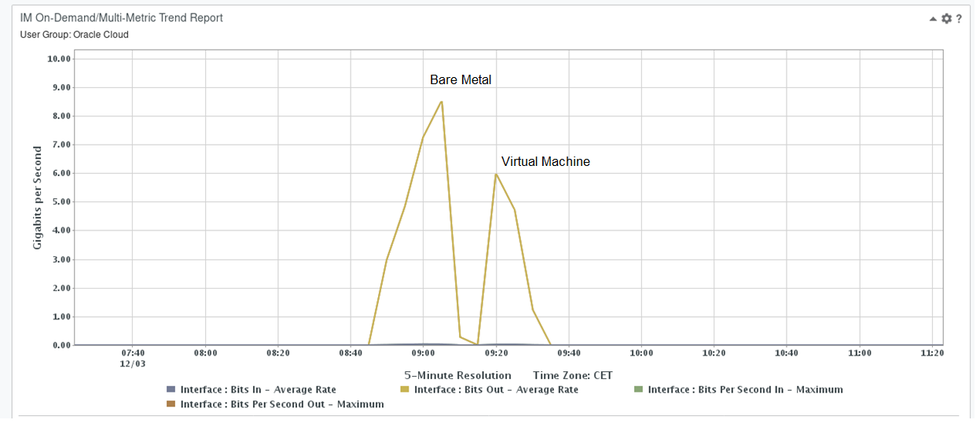Screen dimensions: 980x431
Task: Toggle Bits Per Second In - Maximum legend label
Action: click(745, 389)
